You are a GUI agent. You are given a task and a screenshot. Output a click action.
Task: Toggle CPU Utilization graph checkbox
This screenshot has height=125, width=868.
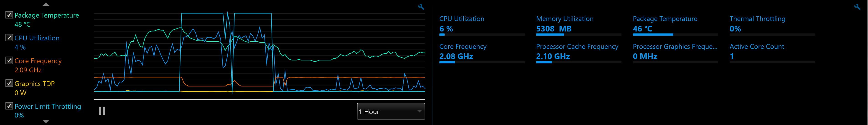click(9, 38)
